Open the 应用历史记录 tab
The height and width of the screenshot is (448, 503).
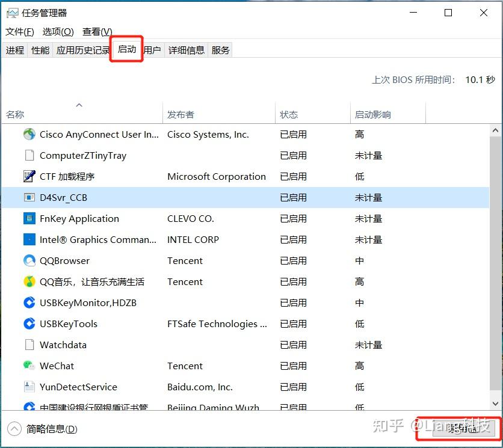(83, 50)
